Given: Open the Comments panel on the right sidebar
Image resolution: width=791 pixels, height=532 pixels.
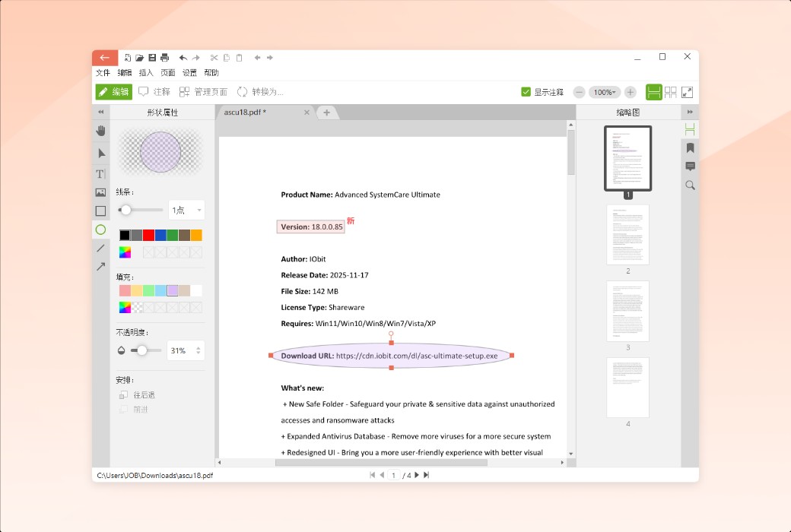Looking at the screenshot, I should tap(690, 166).
